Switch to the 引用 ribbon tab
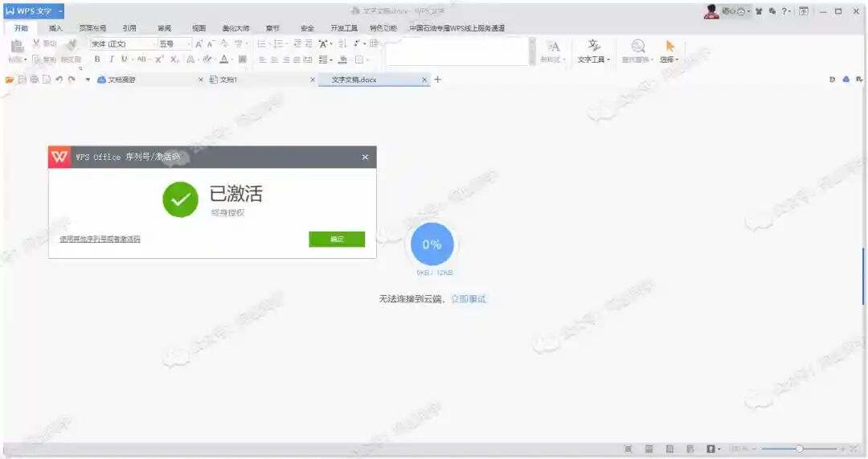 [x=129, y=28]
